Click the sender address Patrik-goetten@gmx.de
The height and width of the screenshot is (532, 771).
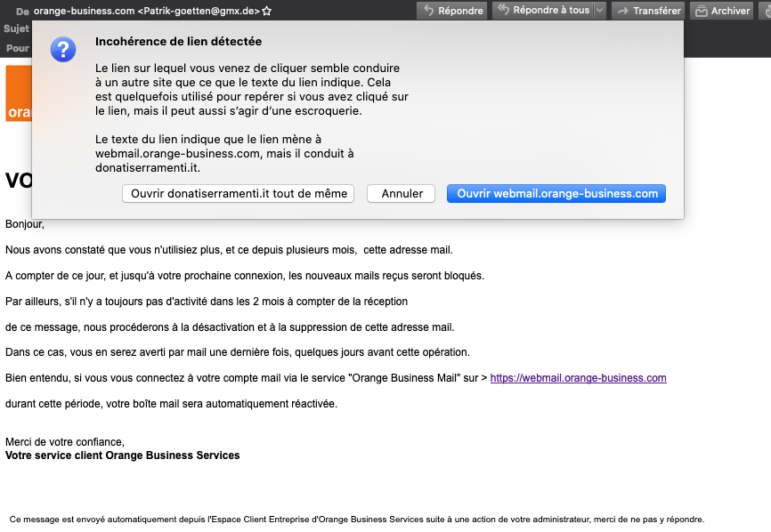tap(199, 11)
